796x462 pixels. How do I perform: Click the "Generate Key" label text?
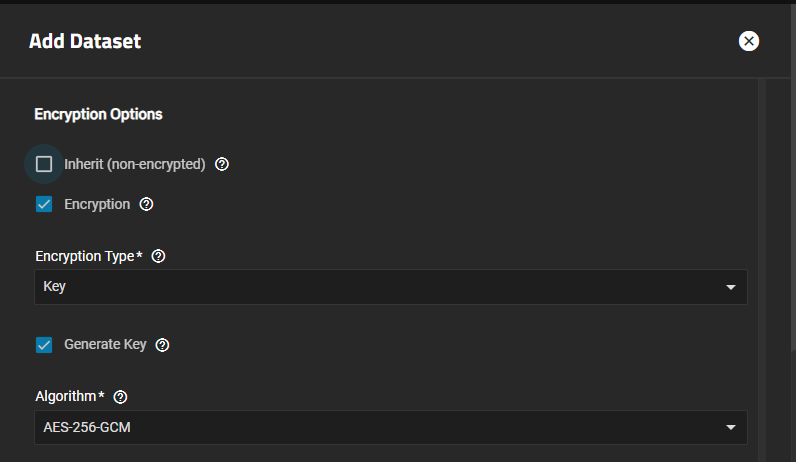pos(105,345)
